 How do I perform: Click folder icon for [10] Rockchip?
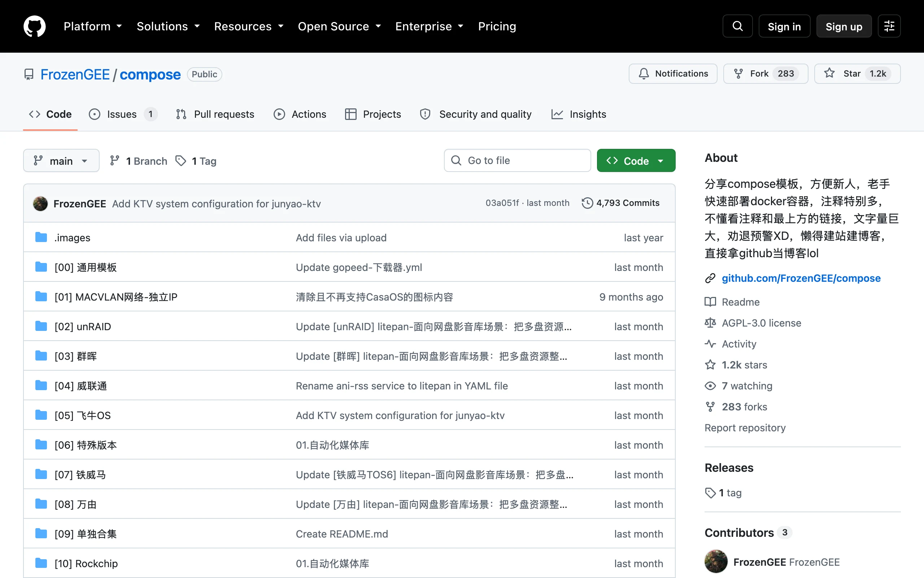(x=41, y=563)
